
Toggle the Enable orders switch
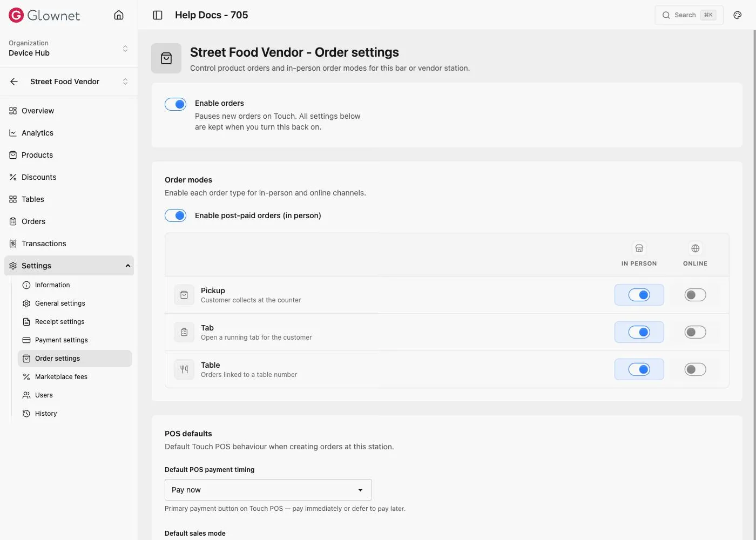[x=175, y=104]
